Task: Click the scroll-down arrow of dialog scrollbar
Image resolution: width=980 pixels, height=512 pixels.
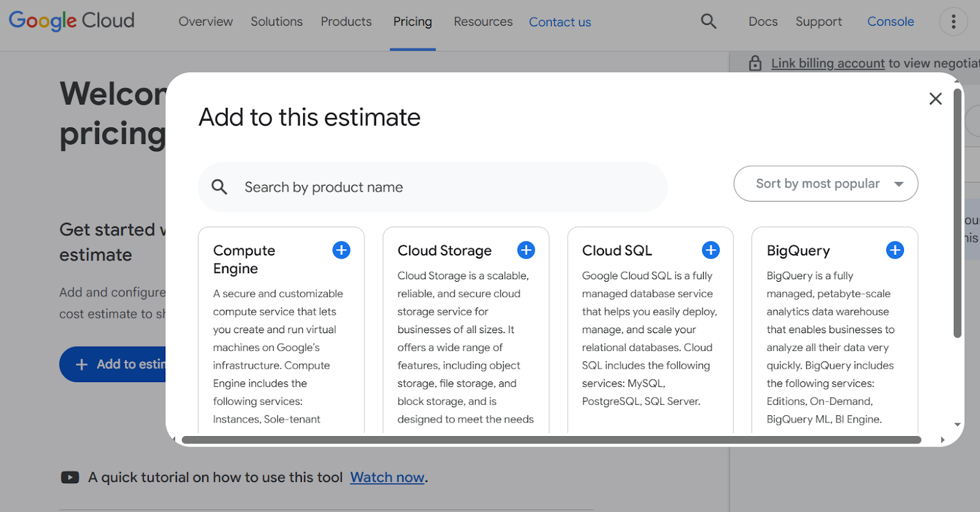Action: 957,424
